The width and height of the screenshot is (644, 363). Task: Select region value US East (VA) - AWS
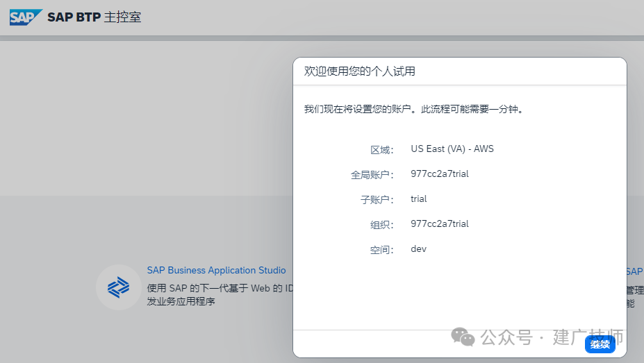(452, 149)
